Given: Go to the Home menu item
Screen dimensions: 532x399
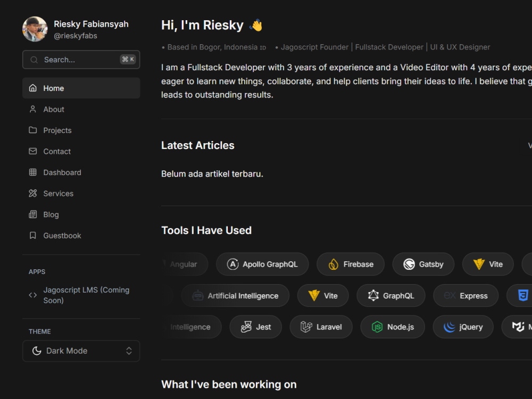Looking at the screenshot, I should (81, 88).
